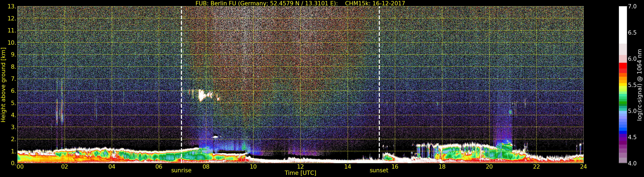The height and width of the screenshot is (177, 644).
Task: Click the '9.' height axis tick label
Action: [x=13, y=55]
